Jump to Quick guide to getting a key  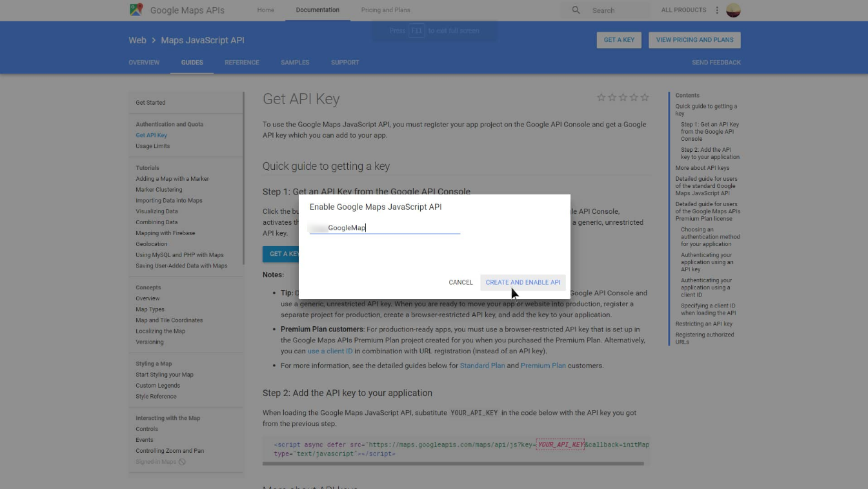[706, 110]
